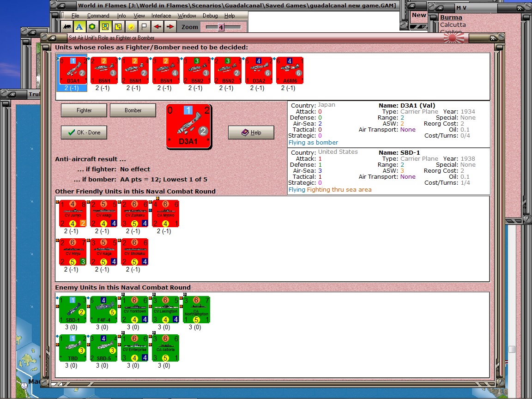Viewport: 532px width, 399px height.
Task: Select the D3A2 unit counter
Action: click(x=259, y=71)
